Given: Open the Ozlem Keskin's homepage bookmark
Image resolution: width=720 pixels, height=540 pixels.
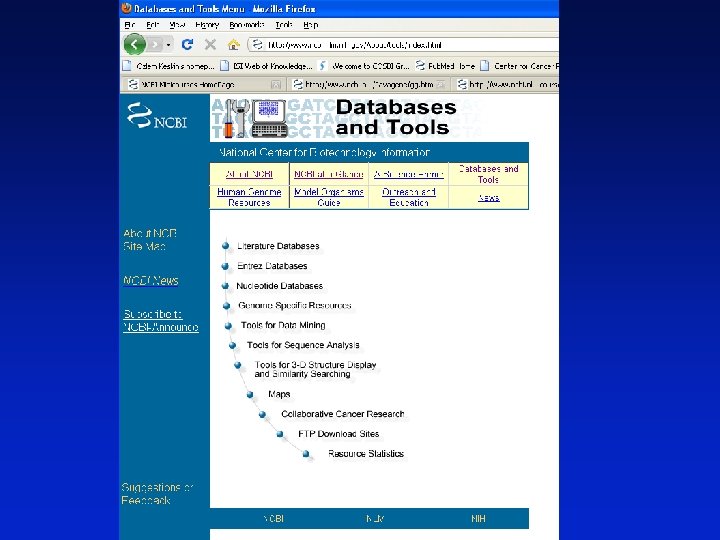Looking at the screenshot, I should (x=169, y=66).
